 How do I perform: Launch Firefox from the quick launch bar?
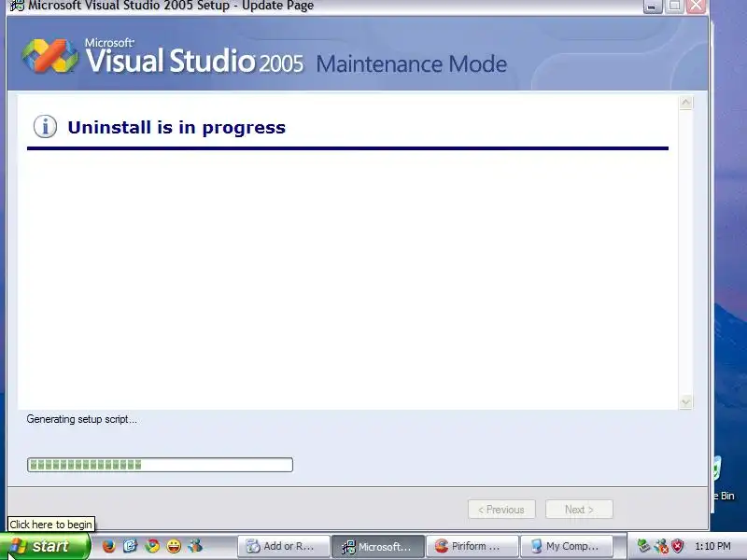pyautogui.click(x=108, y=546)
